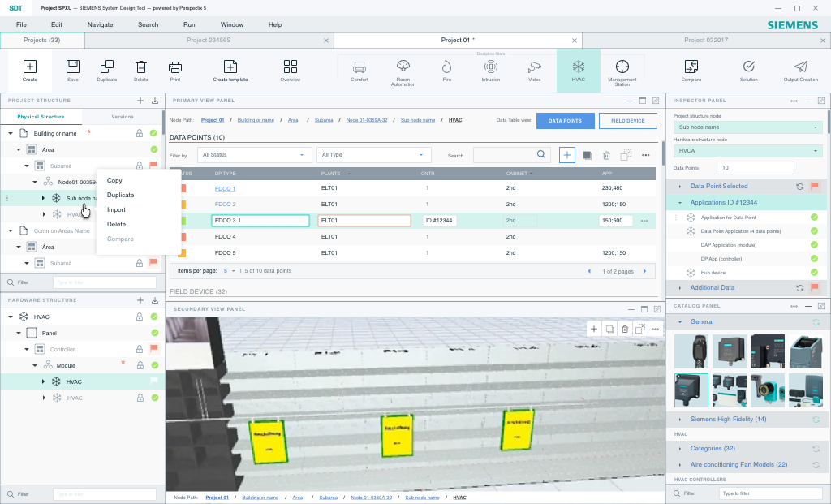Open the All Type filter dropdown
This screenshot has width=831, height=504.
[x=373, y=155]
